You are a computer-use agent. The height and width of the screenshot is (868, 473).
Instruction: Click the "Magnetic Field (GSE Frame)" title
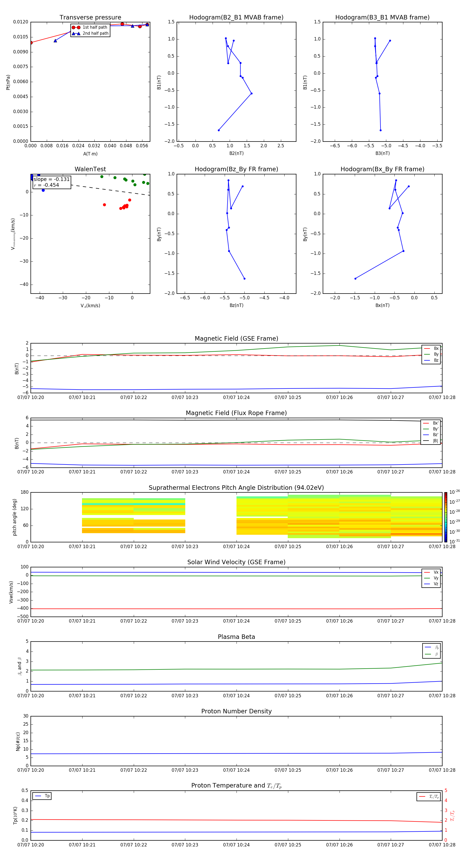[x=236, y=339]
